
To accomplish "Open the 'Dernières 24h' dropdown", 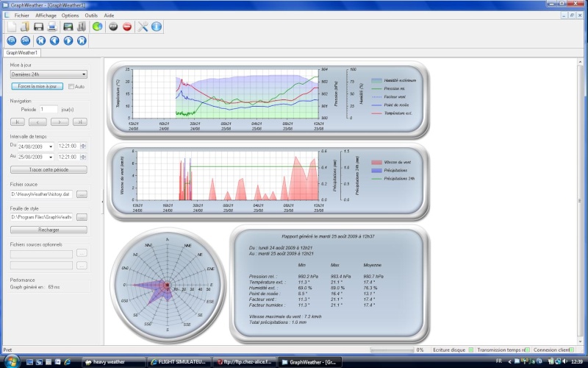I will pyautogui.click(x=49, y=74).
